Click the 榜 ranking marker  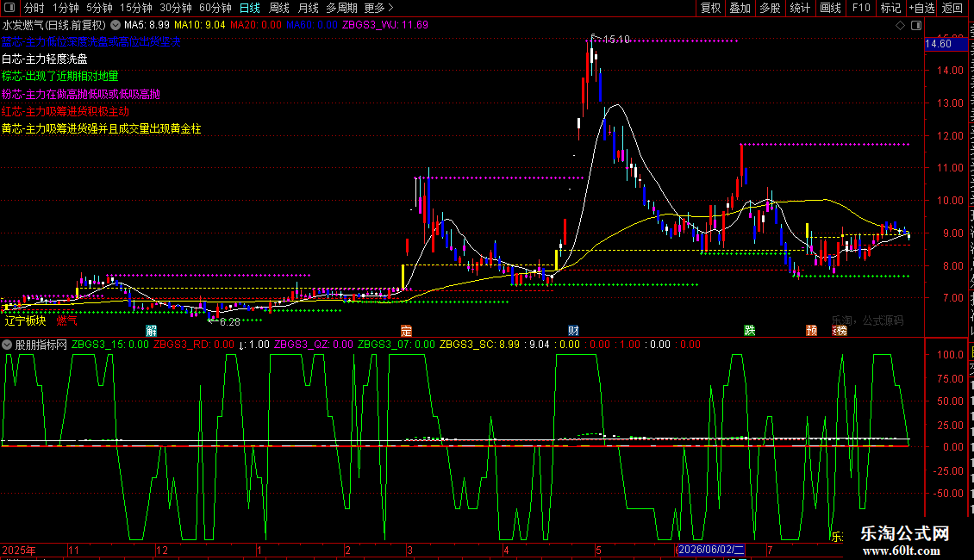click(x=840, y=330)
